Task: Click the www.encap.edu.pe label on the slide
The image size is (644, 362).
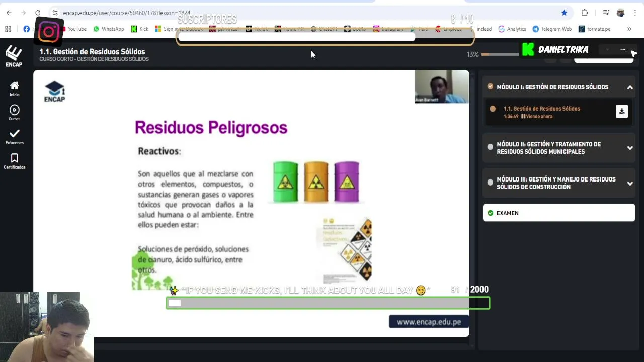Action: tap(429, 322)
